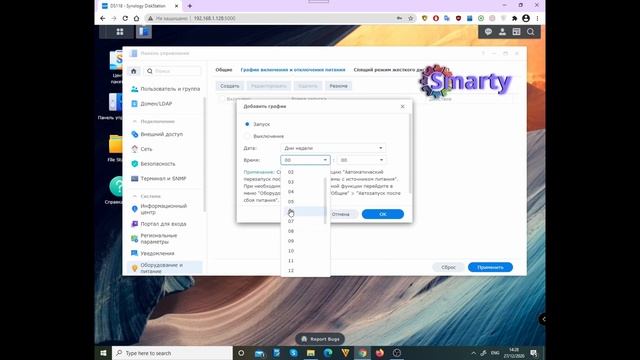
Task: Switch to График включения и отключения питания tab
Action: coord(293,70)
